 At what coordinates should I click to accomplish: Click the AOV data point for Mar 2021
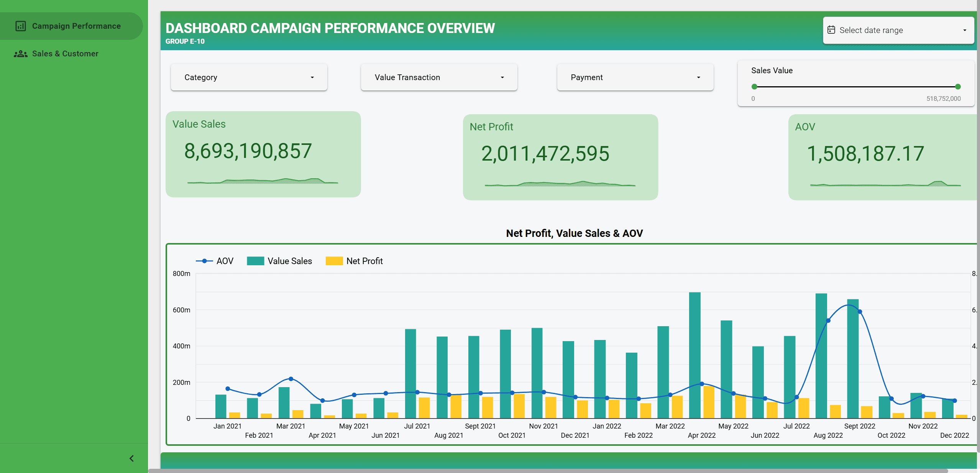[291, 379]
